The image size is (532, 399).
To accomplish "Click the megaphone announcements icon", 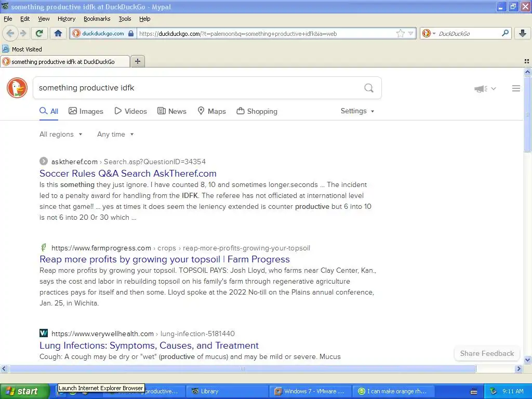I will coord(481,88).
